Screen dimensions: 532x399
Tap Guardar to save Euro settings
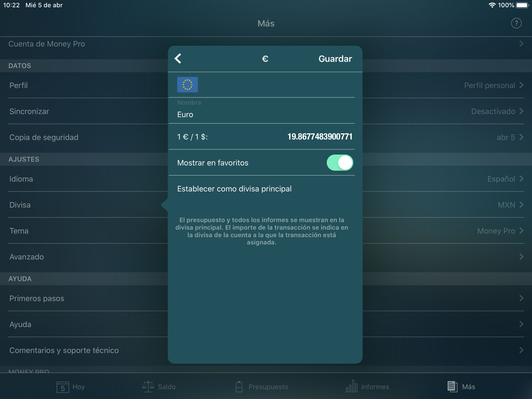[x=335, y=58]
